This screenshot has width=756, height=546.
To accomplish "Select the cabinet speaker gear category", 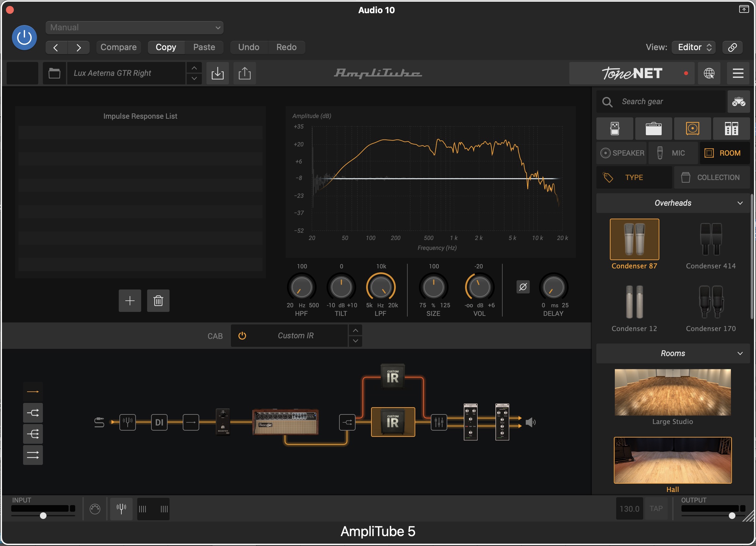I will pos(692,129).
